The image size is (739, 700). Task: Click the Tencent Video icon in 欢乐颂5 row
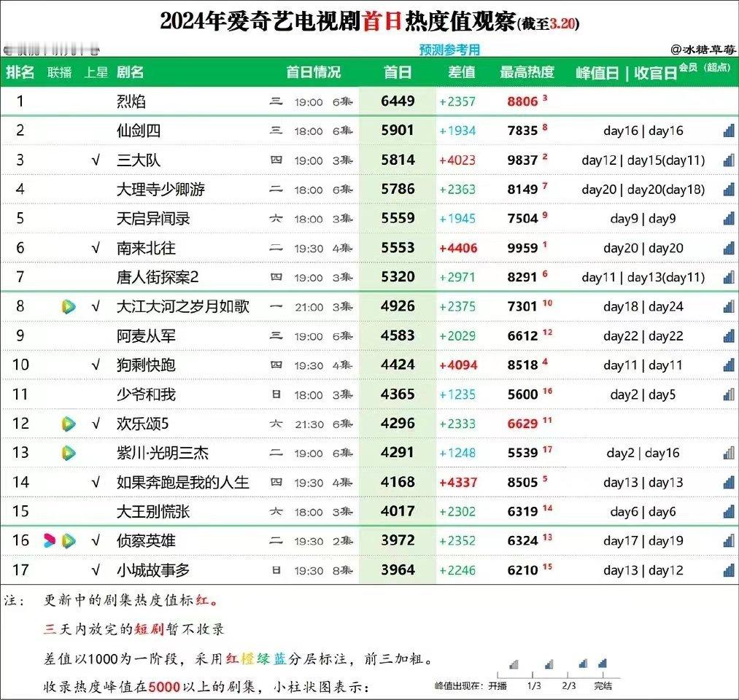pos(69,424)
